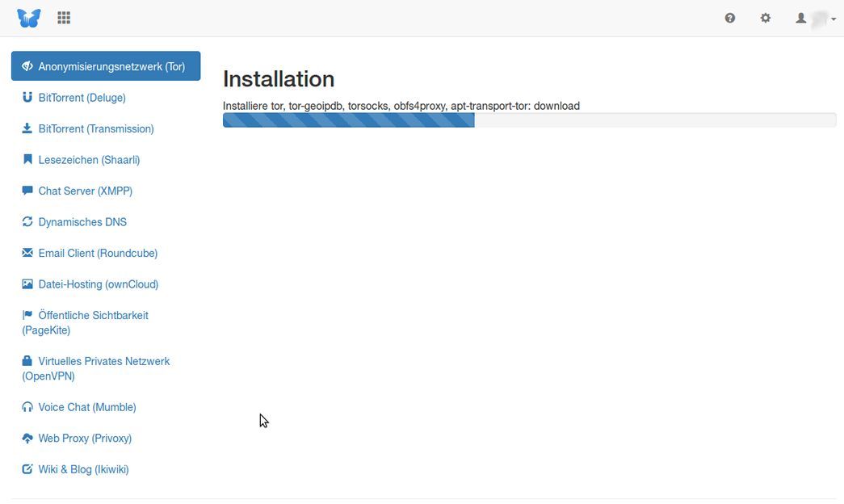Click the user profile icon
844x504 pixels.
click(801, 18)
